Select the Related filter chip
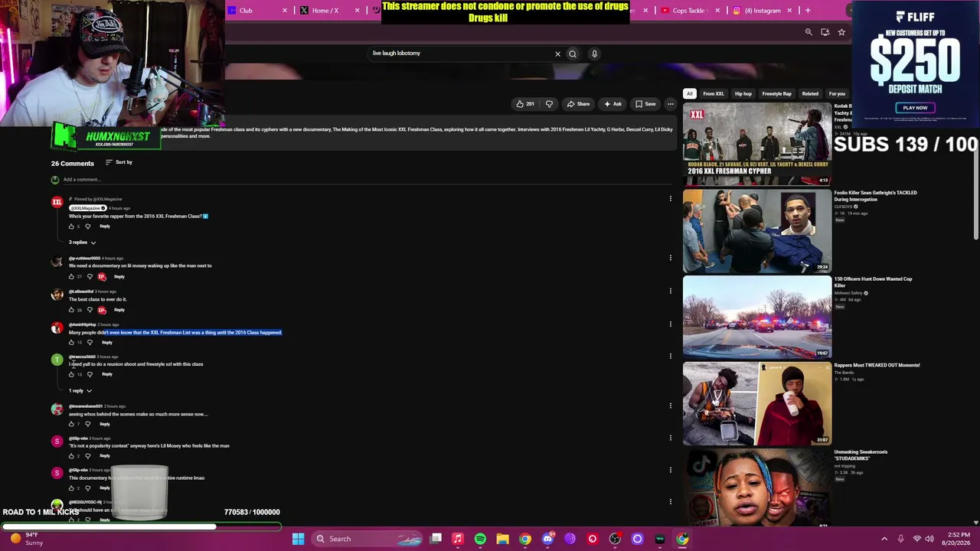Screen dimensions: 980x551 tap(810, 93)
